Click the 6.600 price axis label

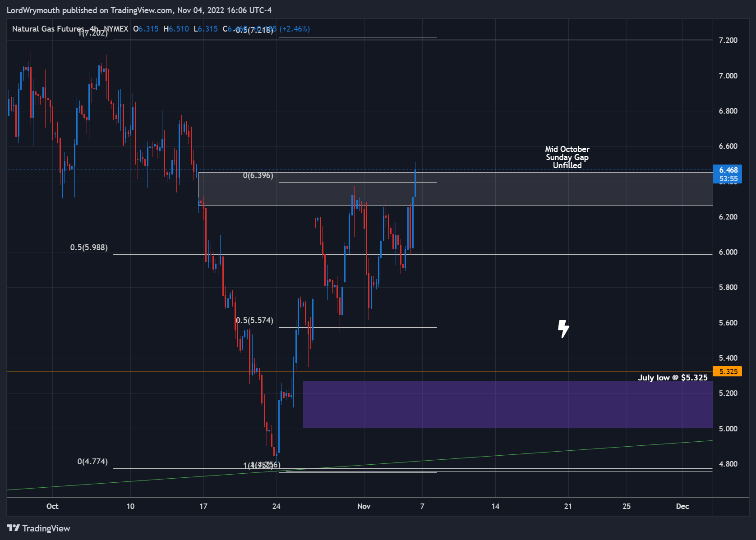point(728,146)
